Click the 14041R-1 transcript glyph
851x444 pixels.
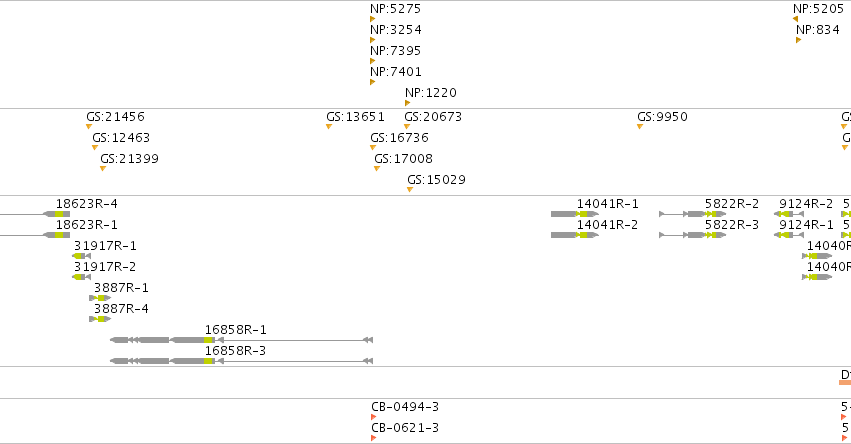point(575,214)
